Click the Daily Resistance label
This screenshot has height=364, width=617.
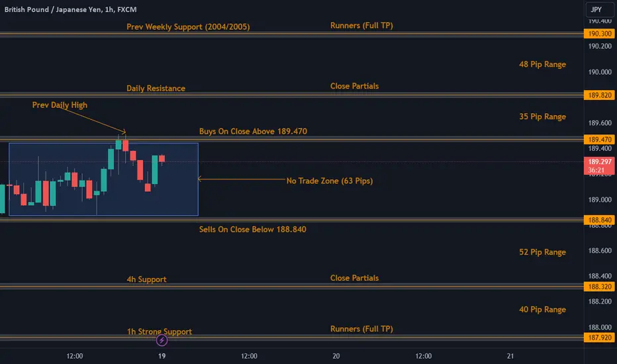[156, 88]
